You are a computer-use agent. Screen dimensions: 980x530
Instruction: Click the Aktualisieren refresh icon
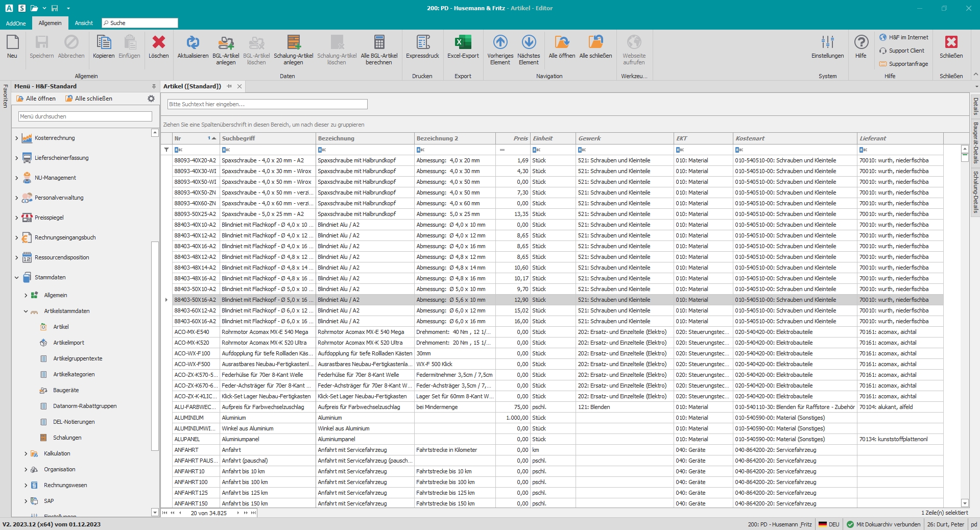[x=193, y=43]
